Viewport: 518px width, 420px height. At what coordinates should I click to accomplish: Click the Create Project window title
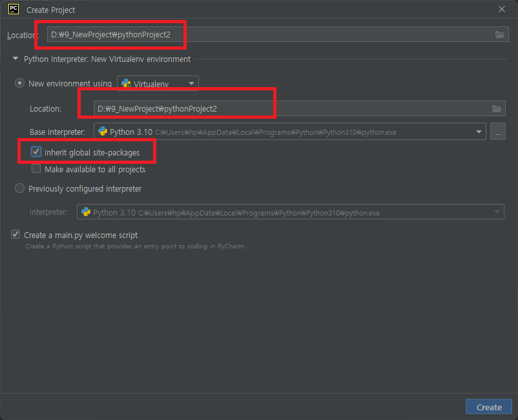[50, 10]
